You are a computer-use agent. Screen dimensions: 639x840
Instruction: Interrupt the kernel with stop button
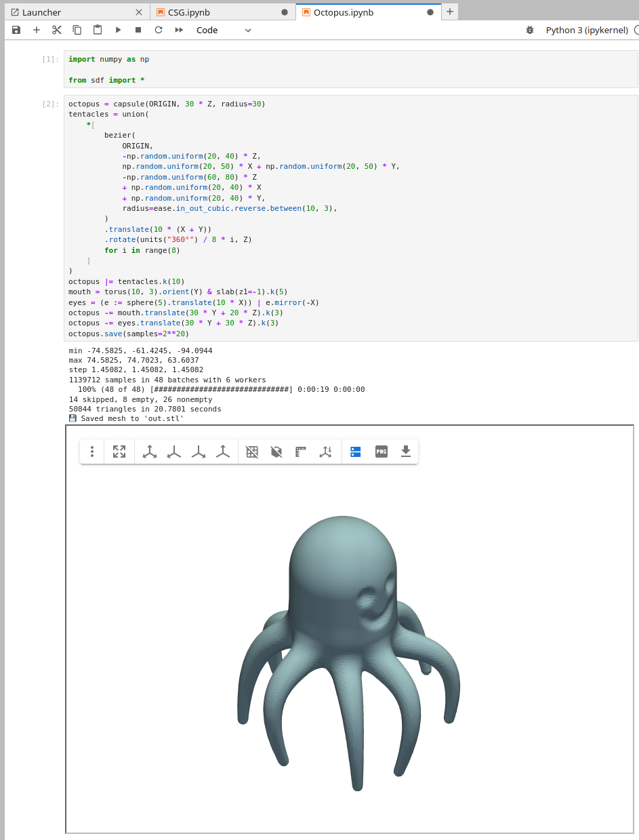click(138, 30)
